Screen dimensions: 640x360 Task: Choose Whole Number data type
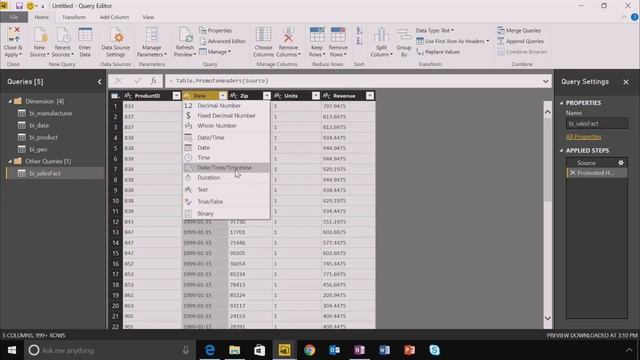pyautogui.click(x=226, y=126)
